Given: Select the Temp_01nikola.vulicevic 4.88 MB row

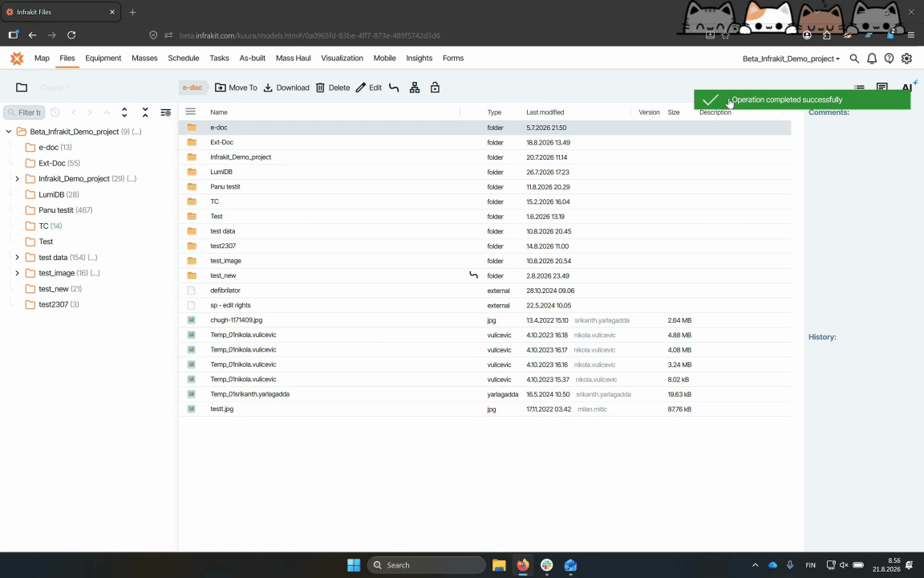Looking at the screenshot, I should point(484,335).
